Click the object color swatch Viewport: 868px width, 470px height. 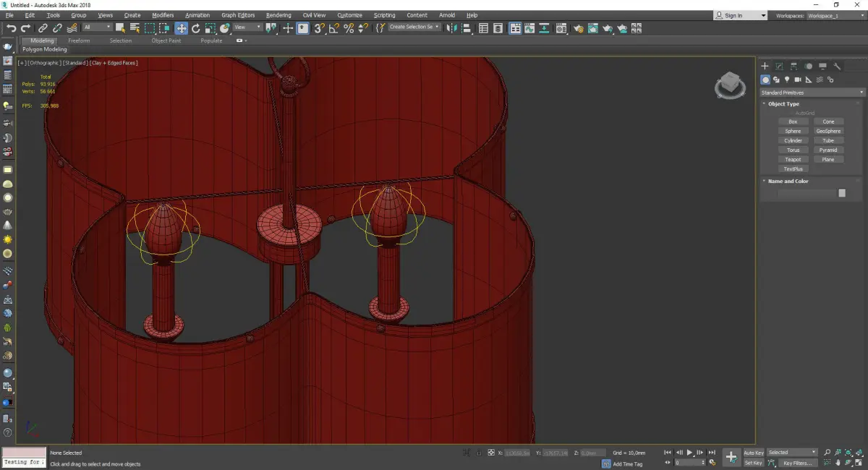point(841,193)
